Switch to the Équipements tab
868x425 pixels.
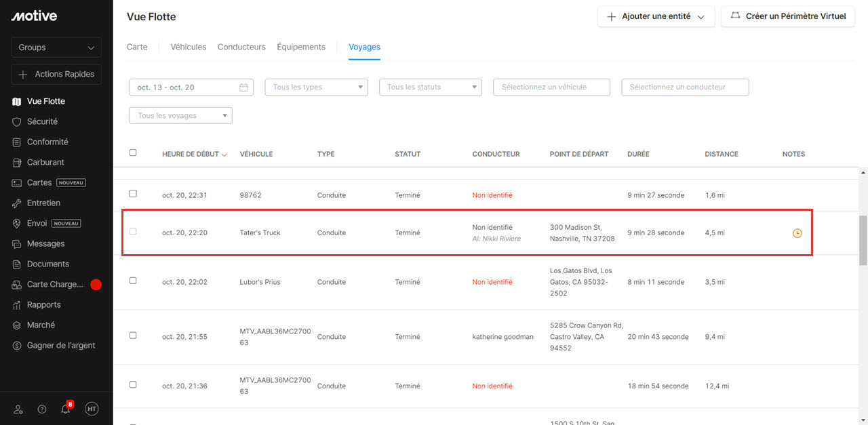301,47
